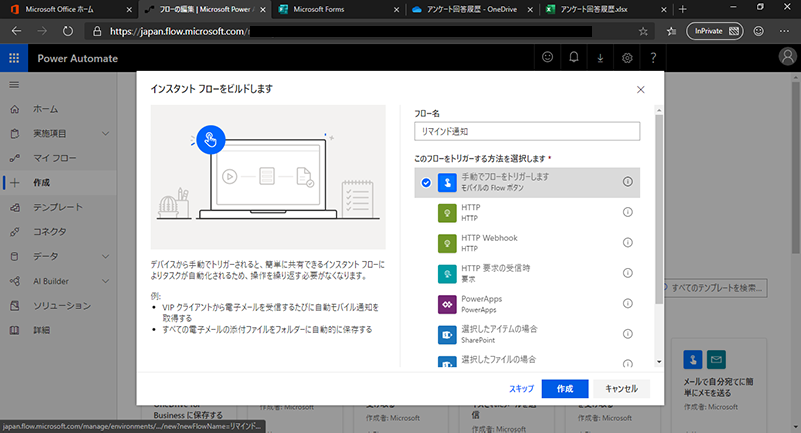The image size is (801, 433).
Task: Click the フロー名 input field
Action: click(527, 131)
